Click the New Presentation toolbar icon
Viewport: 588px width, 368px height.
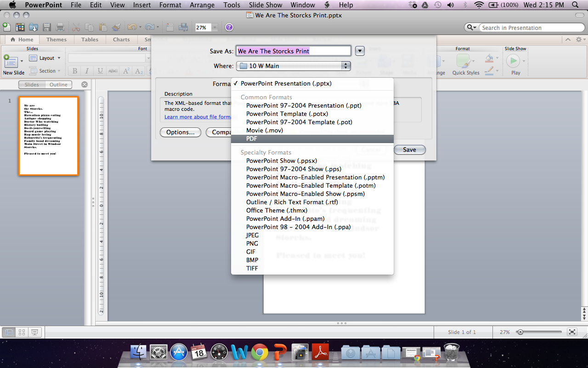coord(6,27)
